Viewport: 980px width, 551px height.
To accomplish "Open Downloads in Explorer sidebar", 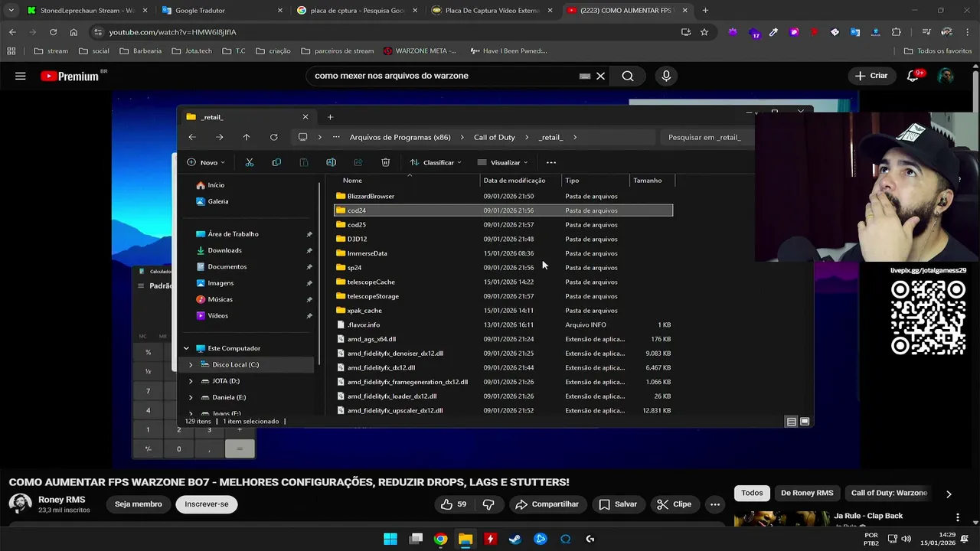I will (224, 250).
